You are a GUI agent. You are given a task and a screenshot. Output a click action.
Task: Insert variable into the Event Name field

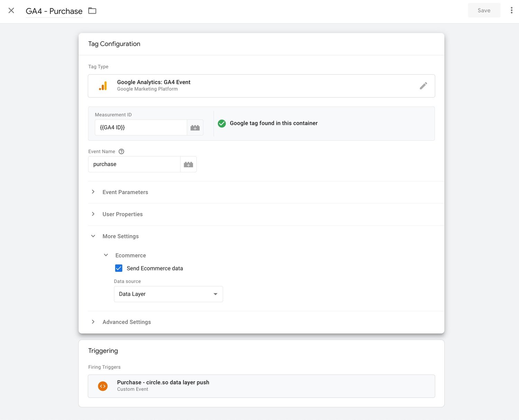(189, 164)
